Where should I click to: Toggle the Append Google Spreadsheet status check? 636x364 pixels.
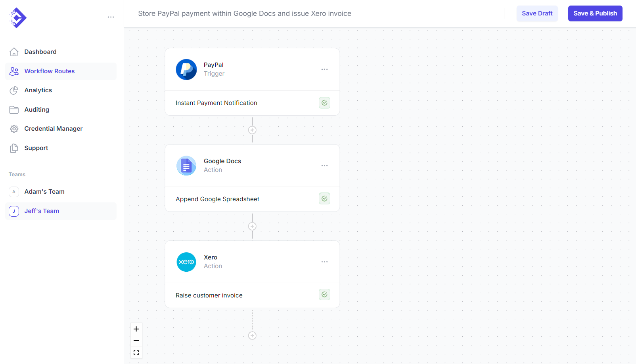pos(324,198)
